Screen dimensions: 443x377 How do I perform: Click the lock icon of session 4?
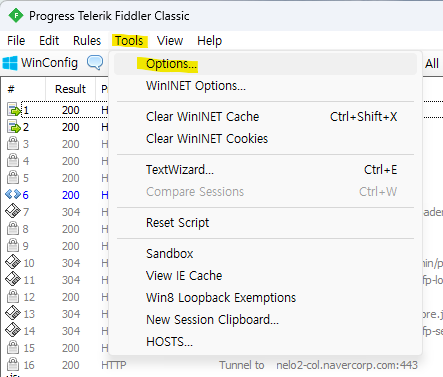point(13,161)
